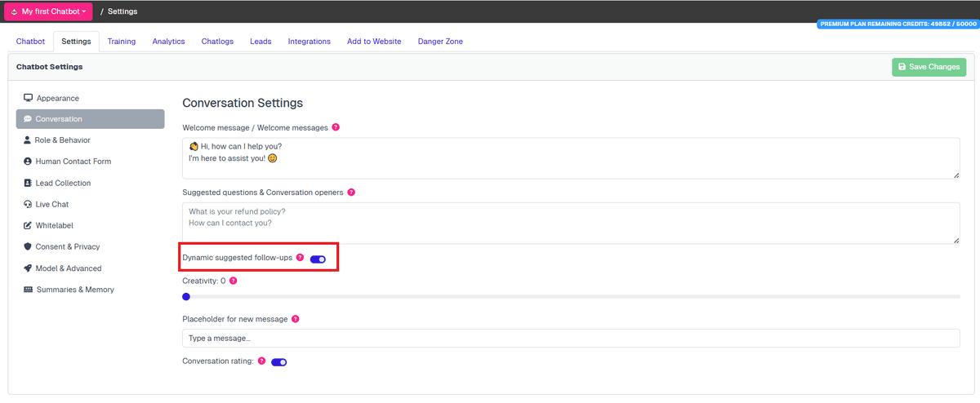Click help icon beside Creativity label
Image resolution: width=980 pixels, height=403 pixels.
tap(234, 281)
